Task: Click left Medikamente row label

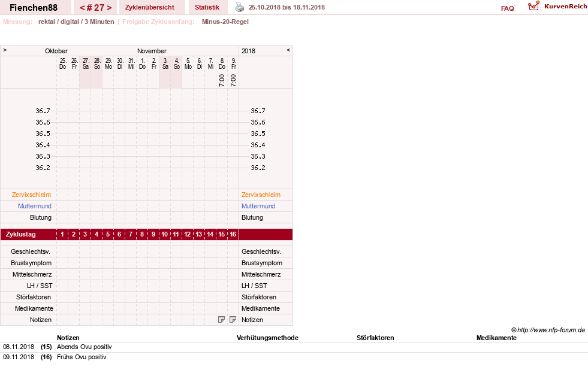Action: [x=34, y=308]
